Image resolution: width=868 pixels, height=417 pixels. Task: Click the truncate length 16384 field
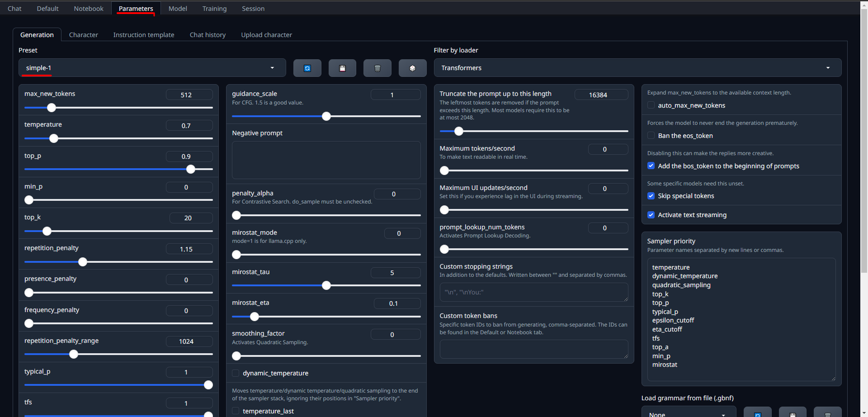601,95
